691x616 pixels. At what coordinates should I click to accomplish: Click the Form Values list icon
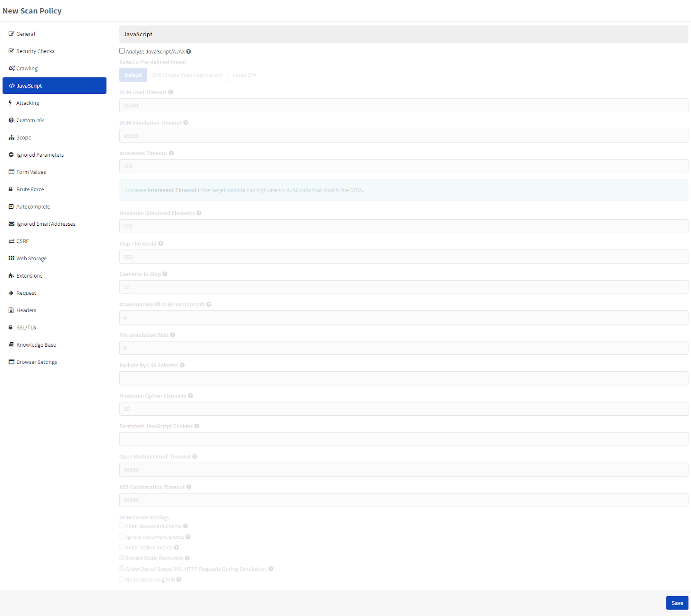coord(12,172)
